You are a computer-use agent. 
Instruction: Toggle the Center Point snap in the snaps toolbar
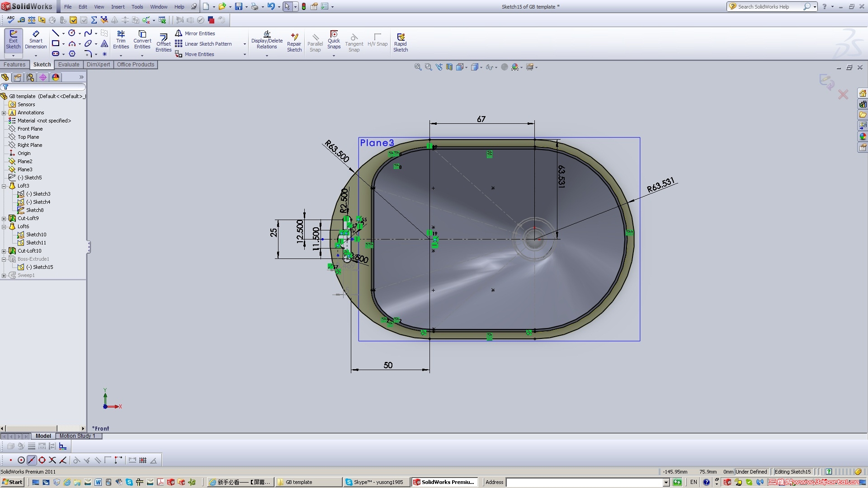coord(21,460)
